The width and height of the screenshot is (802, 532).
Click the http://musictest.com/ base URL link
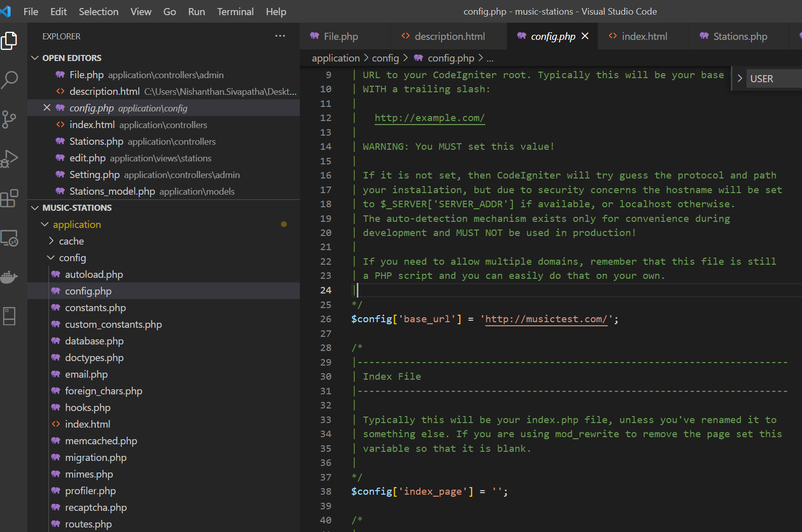coord(546,319)
